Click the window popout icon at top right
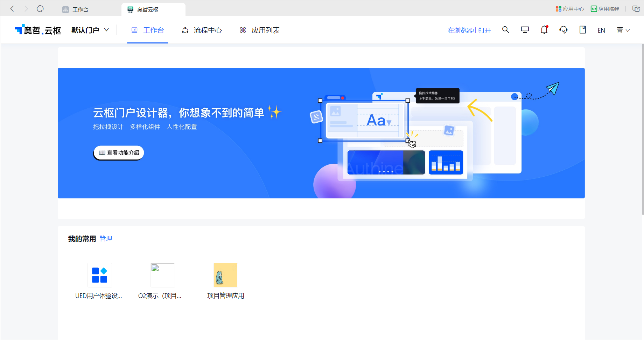The width and height of the screenshot is (644, 340). pyautogui.click(x=636, y=9)
